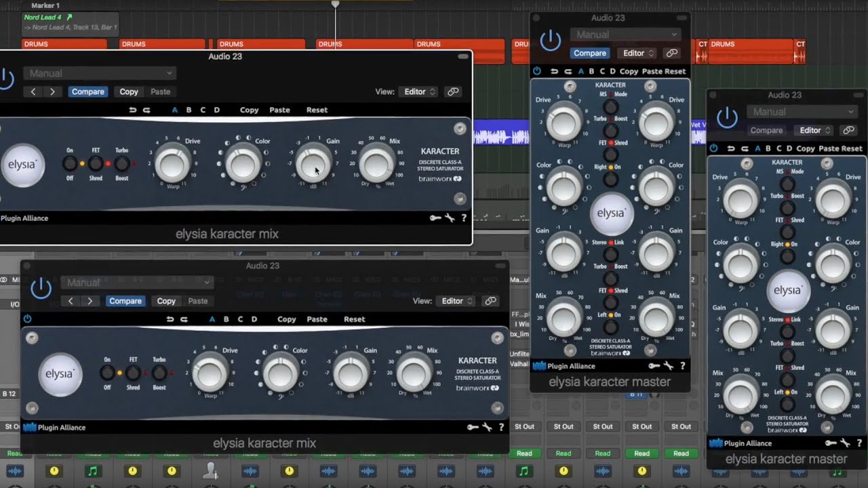868x488 pixels.
Task: Click redo arrow in upper karacter mix toolbar
Action: (x=146, y=110)
